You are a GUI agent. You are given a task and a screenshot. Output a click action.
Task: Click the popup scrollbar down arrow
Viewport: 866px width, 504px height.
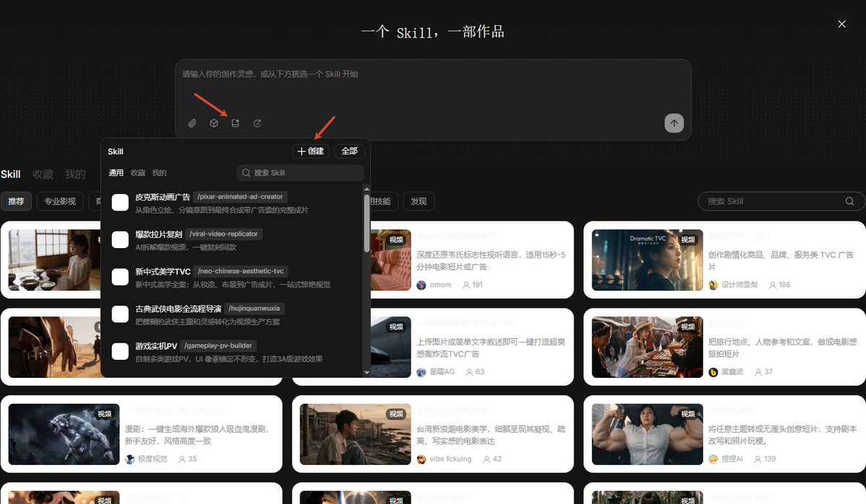click(367, 372)
